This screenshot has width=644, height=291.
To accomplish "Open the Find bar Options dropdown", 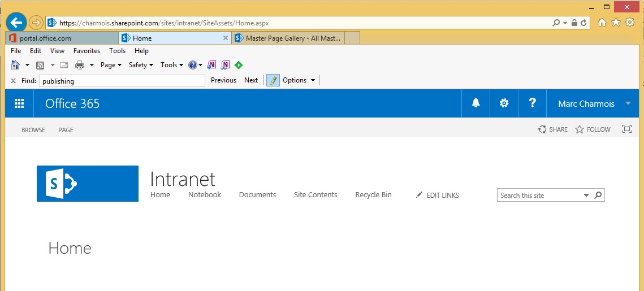I will 299,80.
